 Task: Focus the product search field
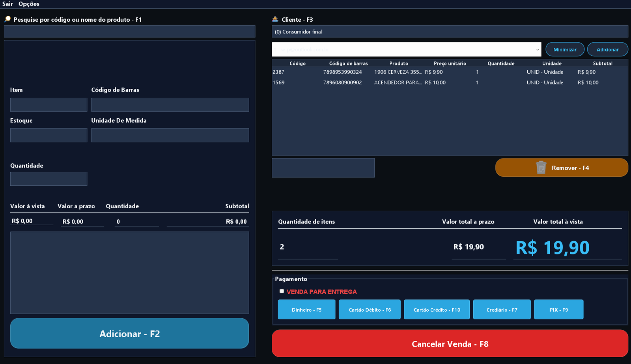tap(129, 32)
